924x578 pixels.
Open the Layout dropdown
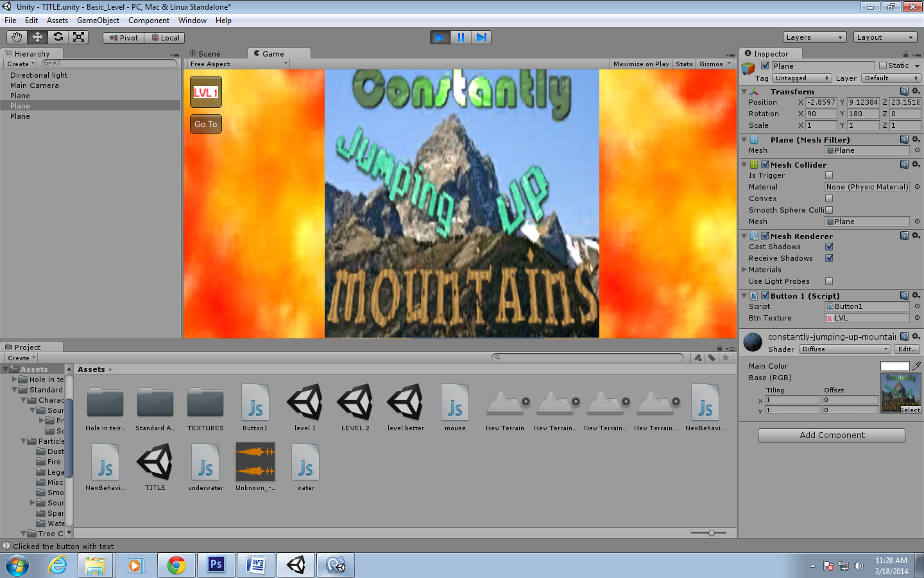[886, 37]
